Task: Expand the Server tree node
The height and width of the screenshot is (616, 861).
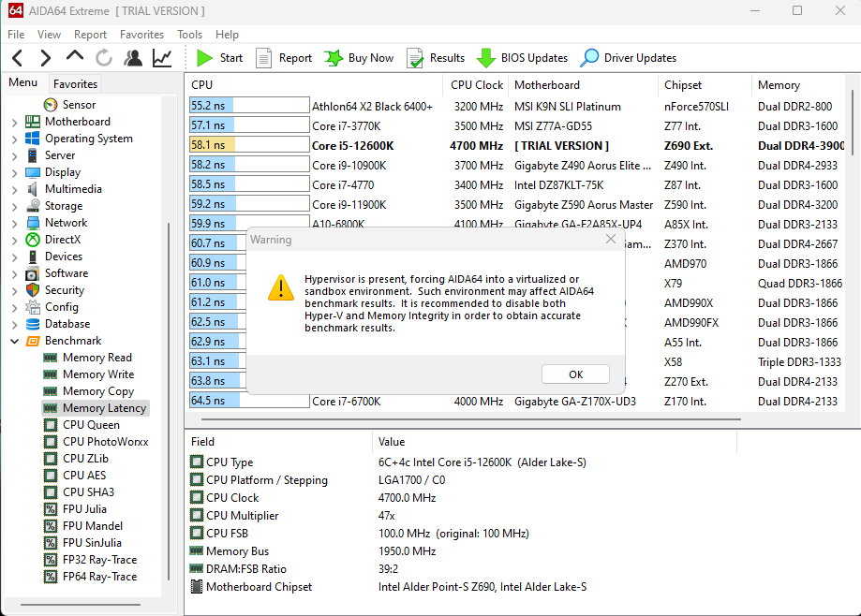Action: click(14, 155)
